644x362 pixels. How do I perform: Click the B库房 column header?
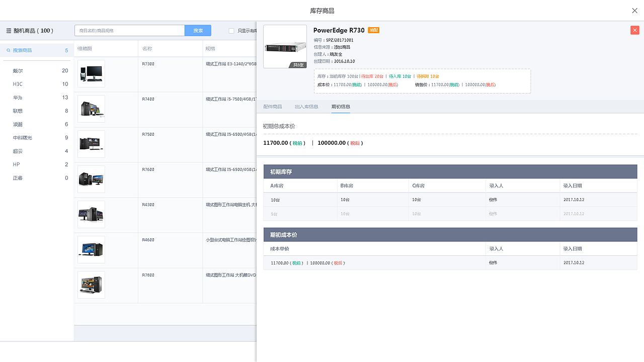coord(347,186)
